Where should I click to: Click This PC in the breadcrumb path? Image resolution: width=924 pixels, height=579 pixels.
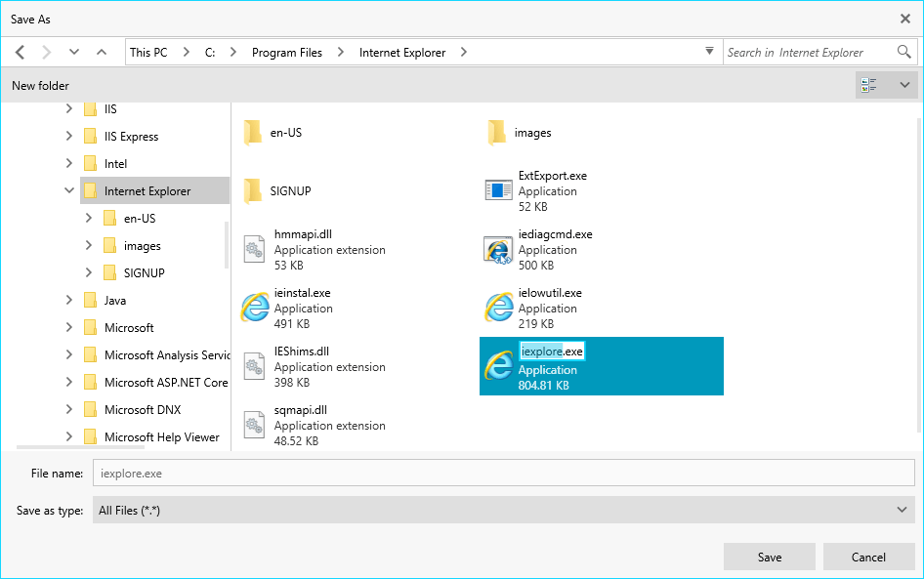tap(148, 53)
